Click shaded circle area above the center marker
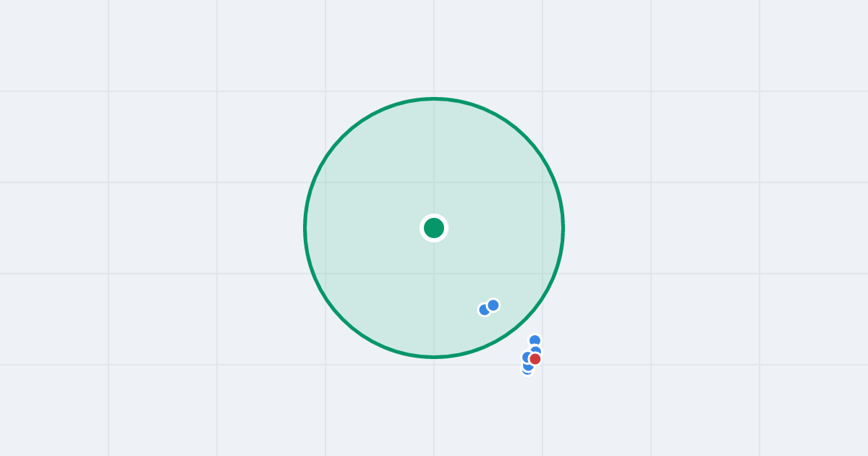This screenshot has width=868, height=456. (x=434, y=159)
